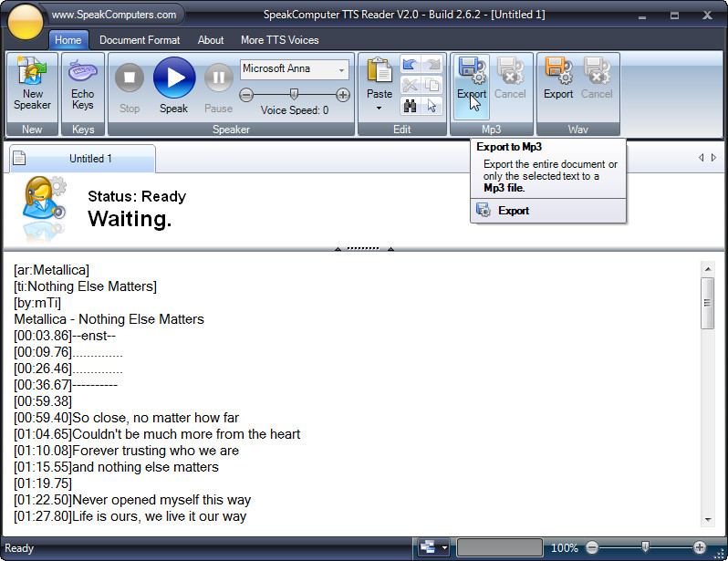Click the view layout icon in status bar
The height and width of the screenshot is (561, 728).
coord(428,547)
